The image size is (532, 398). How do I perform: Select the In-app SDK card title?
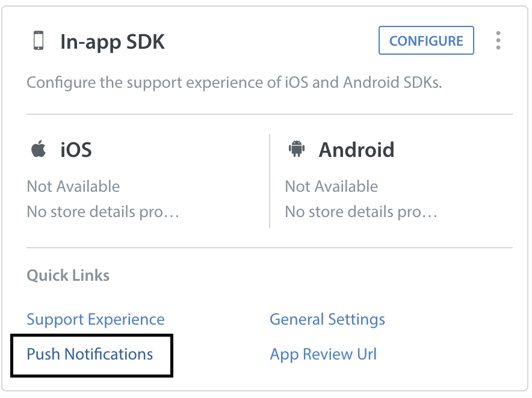click(x=113, y=42)
